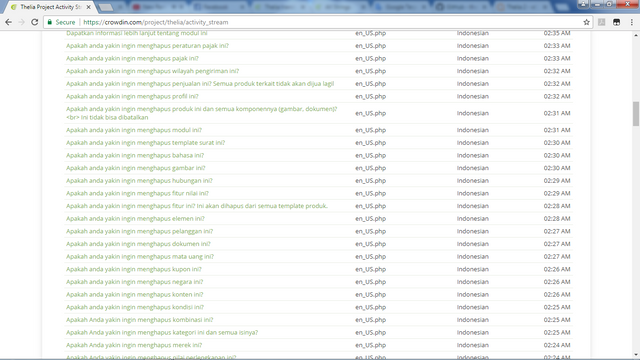Open 'menghapus template surat ini?' link
The width and height of the screenshot is (640, 360).
coord(145,143)
